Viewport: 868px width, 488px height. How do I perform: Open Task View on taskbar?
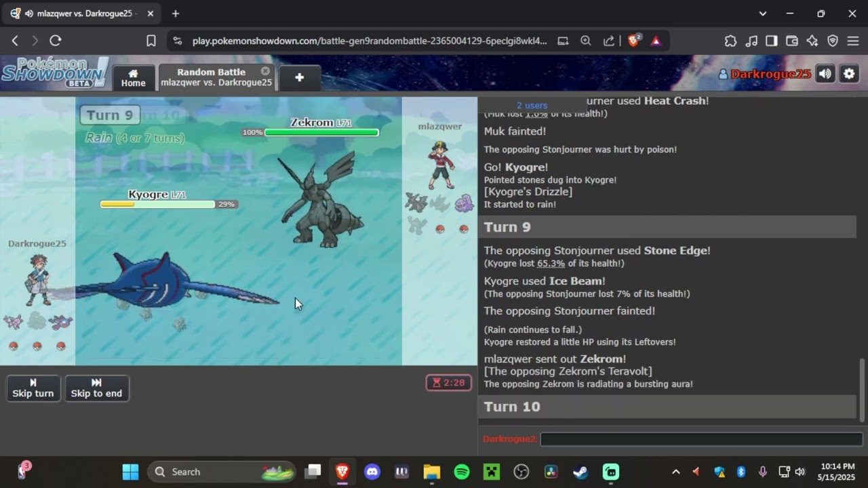[x=313, y=472]
